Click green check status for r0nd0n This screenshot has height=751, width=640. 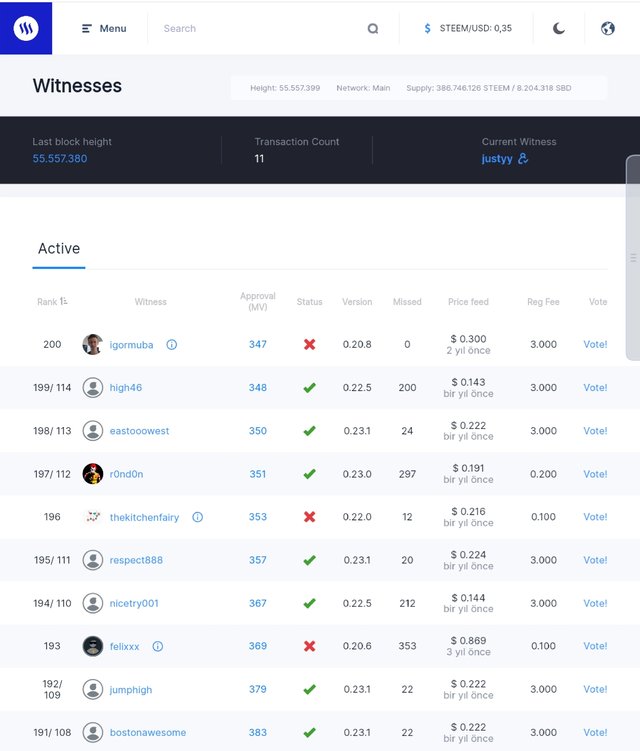pos(309,474)
